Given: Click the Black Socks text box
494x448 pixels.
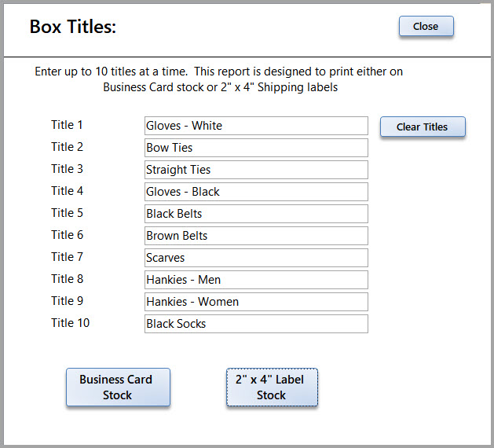Looking at the screenshot, I should [256, 324].
